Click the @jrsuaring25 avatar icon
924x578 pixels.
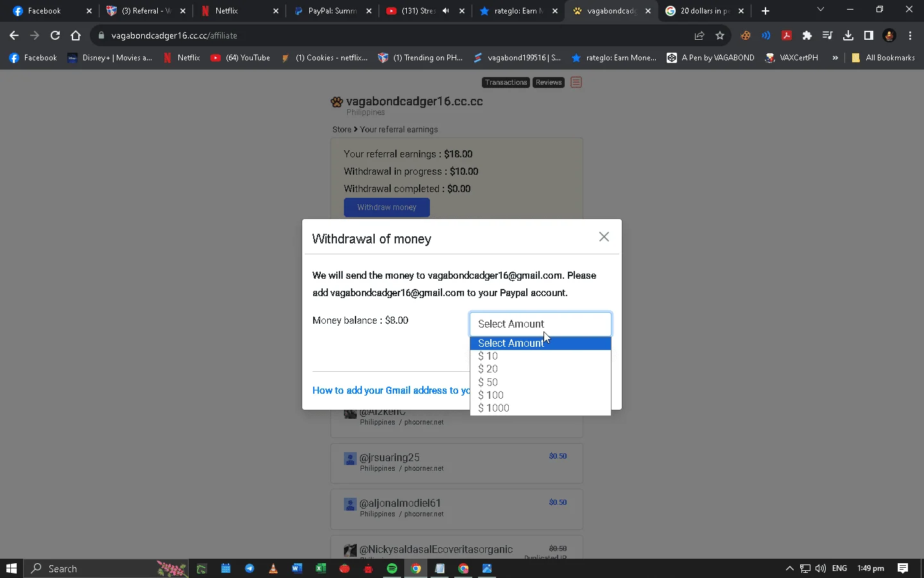tap(350, 459)
